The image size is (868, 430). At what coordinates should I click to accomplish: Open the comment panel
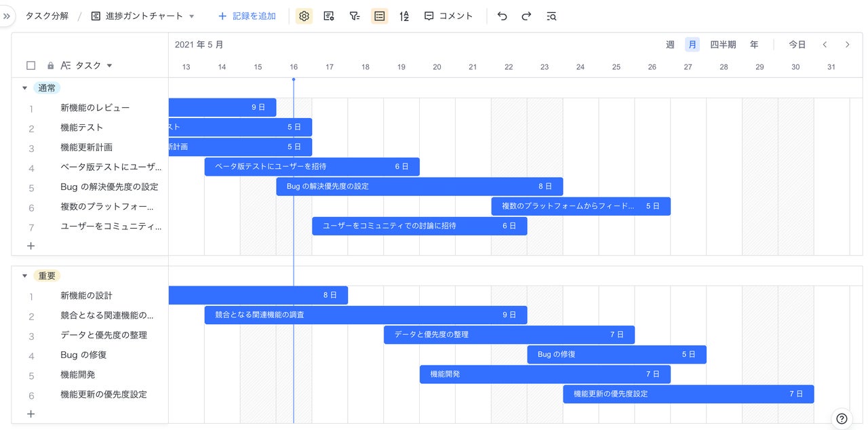pos(448,16)
